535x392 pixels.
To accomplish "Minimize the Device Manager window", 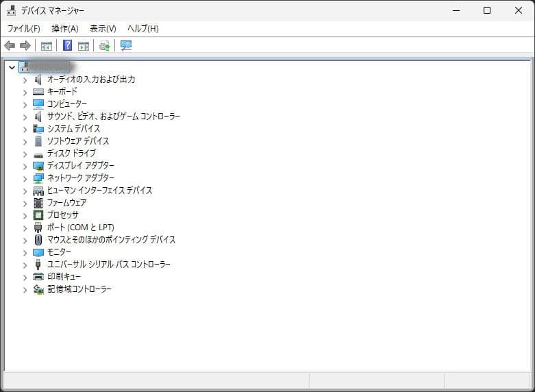I will (x=456, y=10).
